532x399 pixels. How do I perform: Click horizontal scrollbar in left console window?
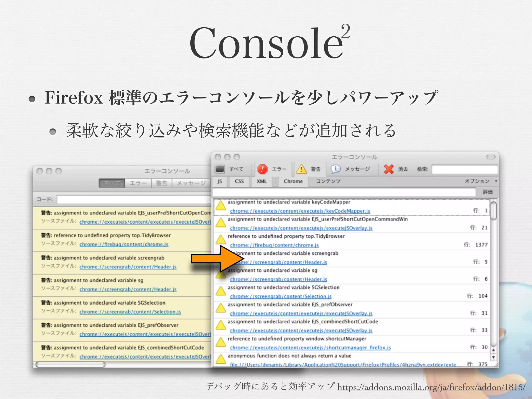tap(70, 364)
